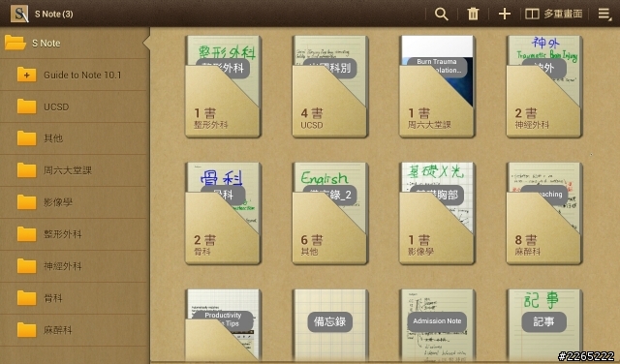Click folder icon beside 骨科 in sidebar

coord(26,298)
